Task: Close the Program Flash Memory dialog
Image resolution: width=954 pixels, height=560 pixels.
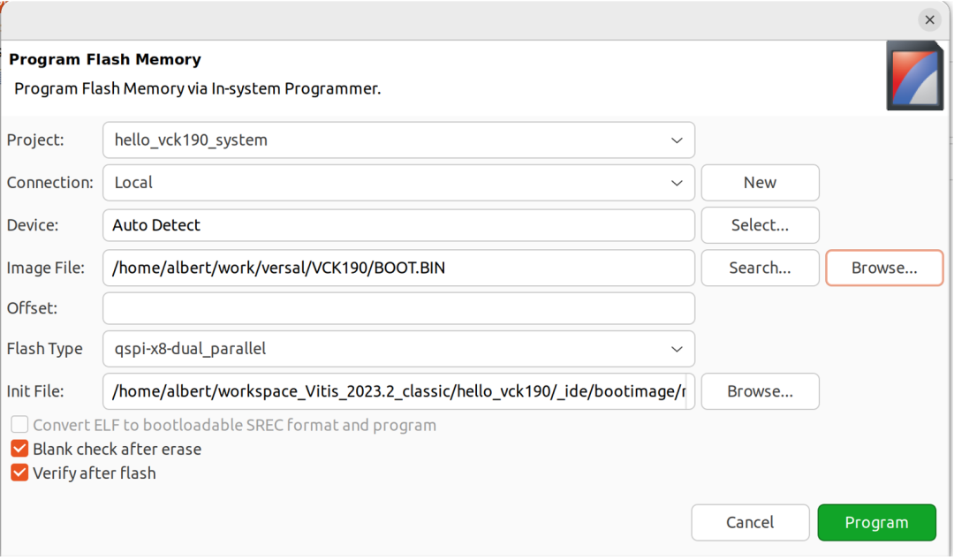Action: pos(929,20)
